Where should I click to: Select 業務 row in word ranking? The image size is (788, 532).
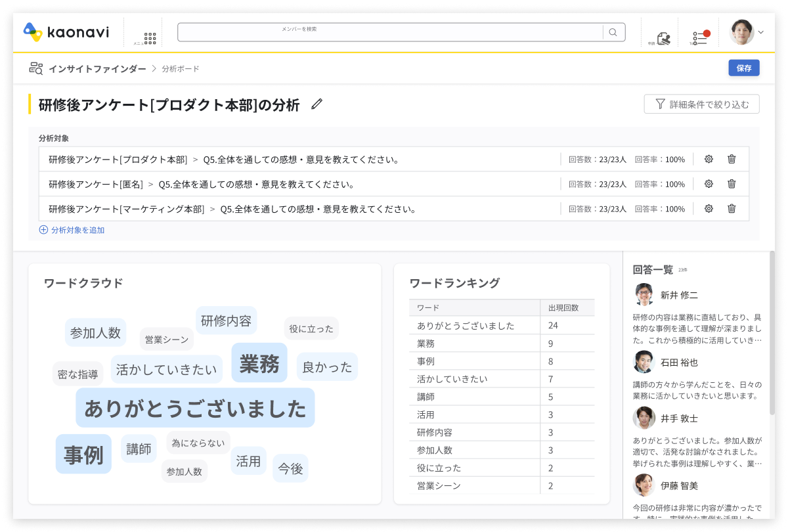[502, 343]
